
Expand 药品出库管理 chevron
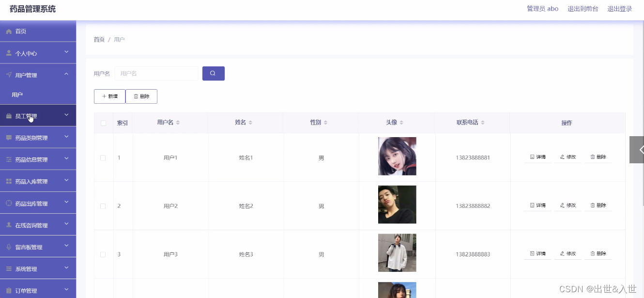pos(66,203)
